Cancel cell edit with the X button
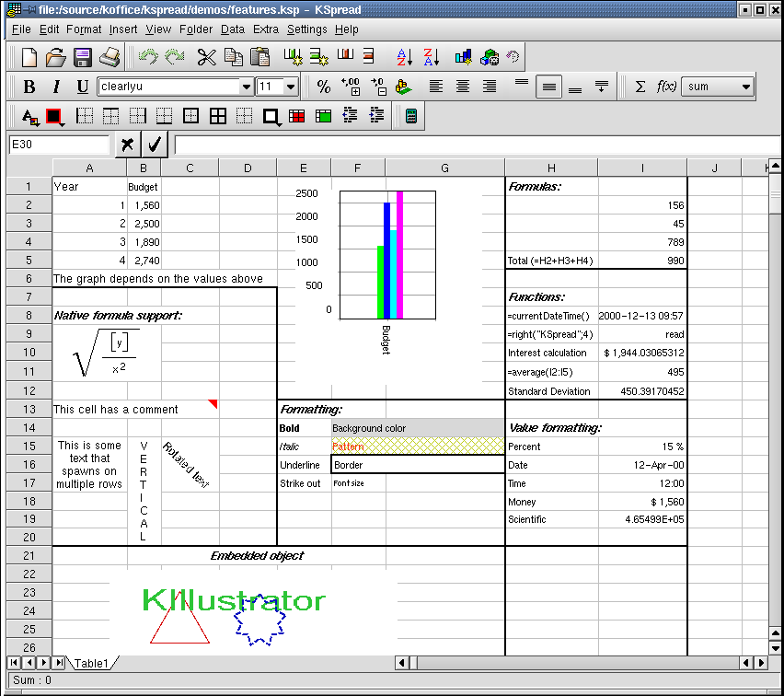 coord(128,145)
